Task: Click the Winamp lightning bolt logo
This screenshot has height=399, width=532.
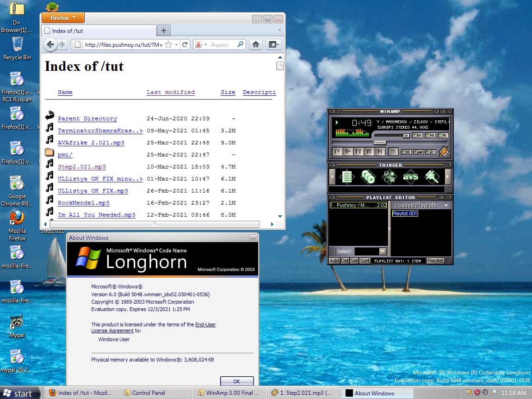Action: click(444, 151)
